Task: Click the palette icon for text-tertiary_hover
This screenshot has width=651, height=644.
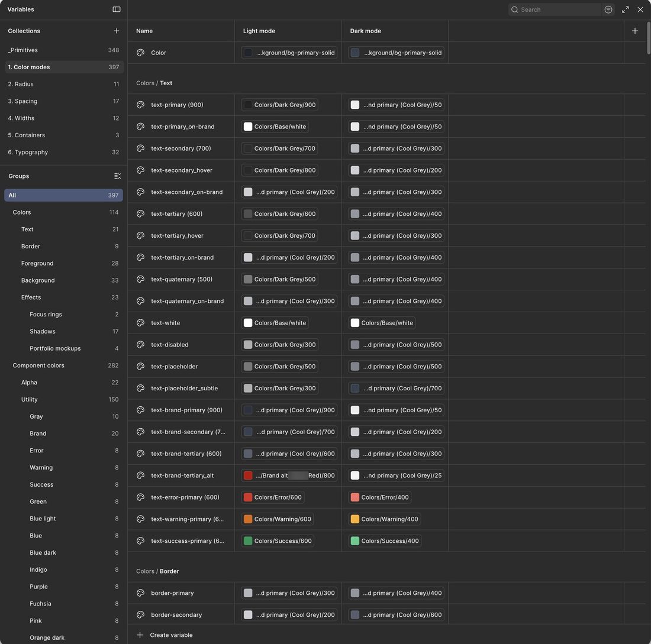Action: pyautogui.click(x=140, y=235)
